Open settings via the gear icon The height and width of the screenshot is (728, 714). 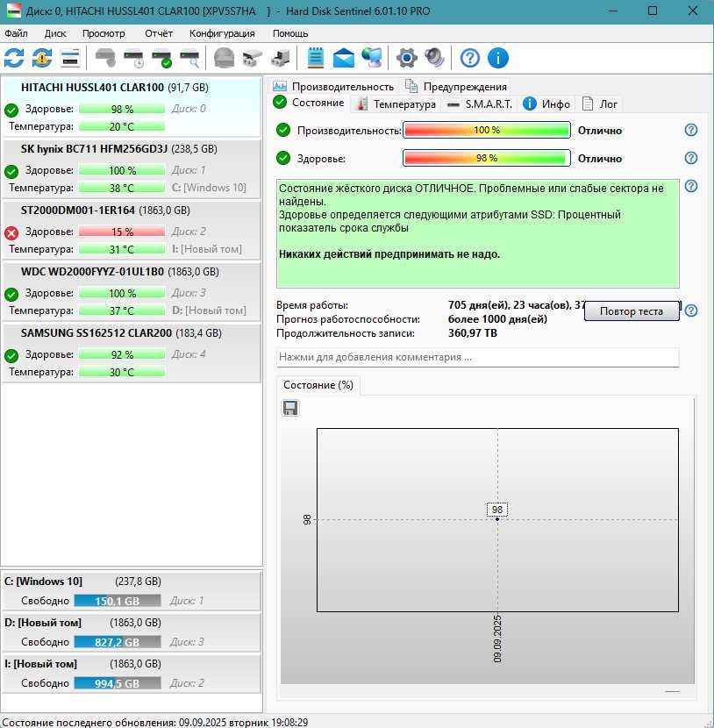coord(407,58)
